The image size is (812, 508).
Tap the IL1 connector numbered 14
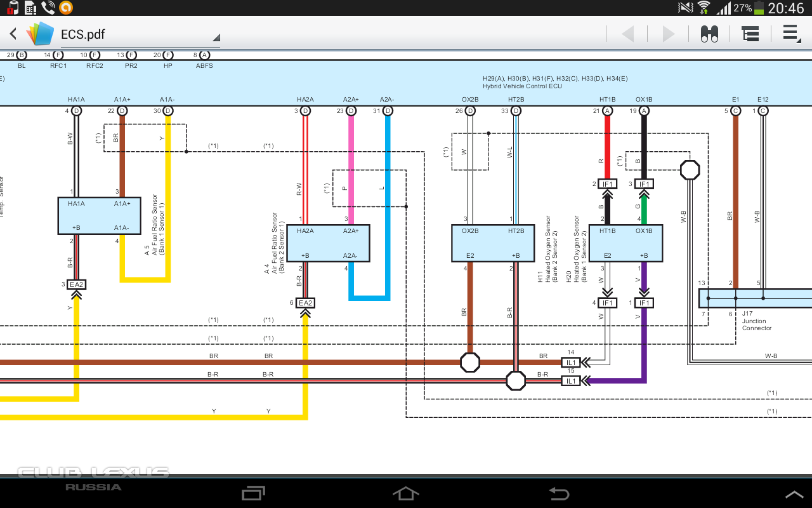[571, 363]
